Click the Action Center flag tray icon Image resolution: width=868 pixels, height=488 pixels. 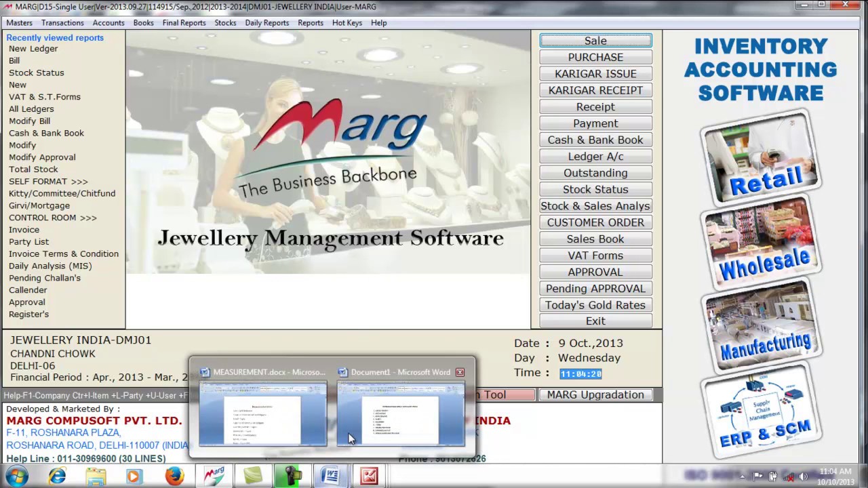(758, 476)
